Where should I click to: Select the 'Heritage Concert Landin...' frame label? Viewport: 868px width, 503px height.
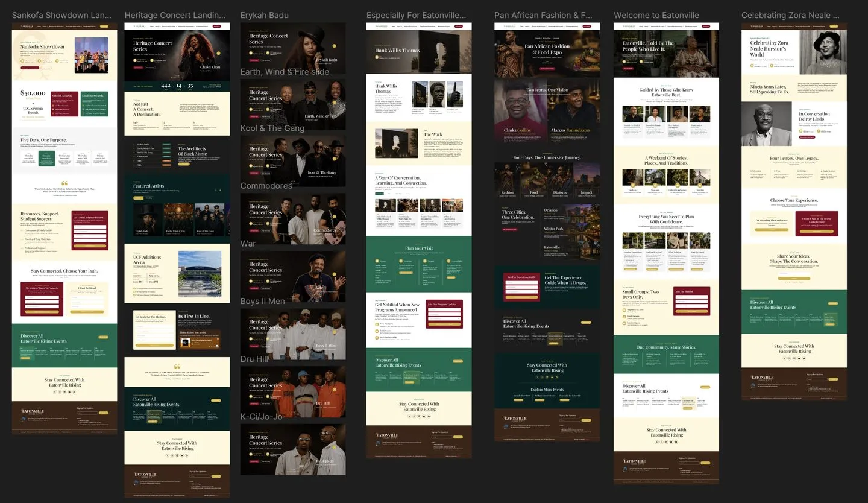[x=175, y=15]
